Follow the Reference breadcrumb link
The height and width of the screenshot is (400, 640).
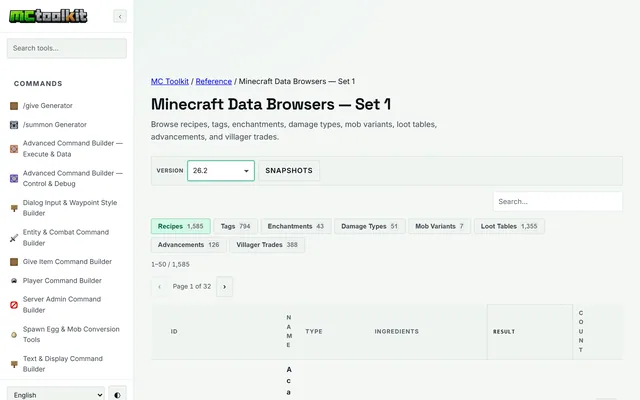213,81
